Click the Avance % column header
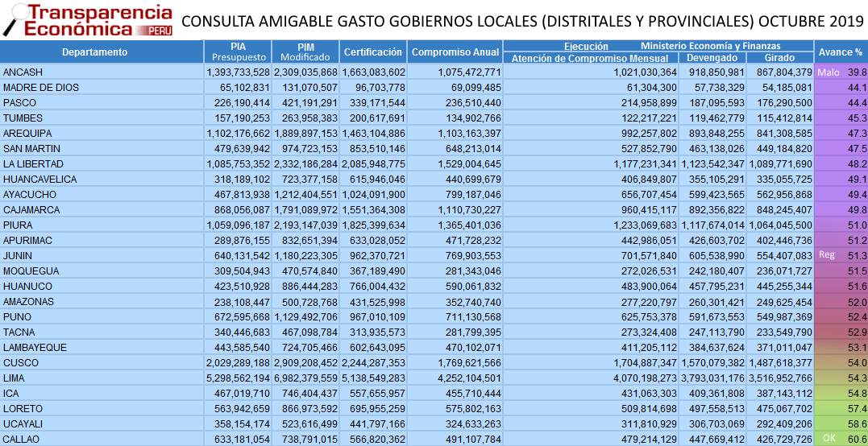The height and width of the screenshot is (446, 868). pos(841,52)
